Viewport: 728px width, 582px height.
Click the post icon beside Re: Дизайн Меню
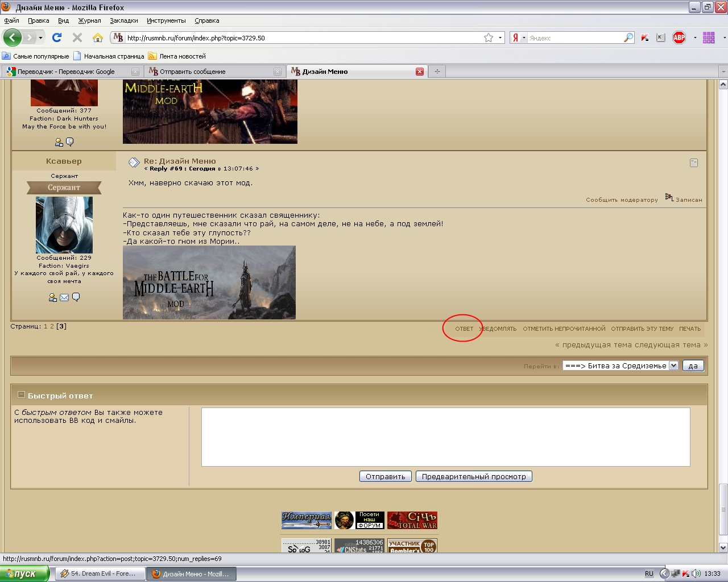134,163
